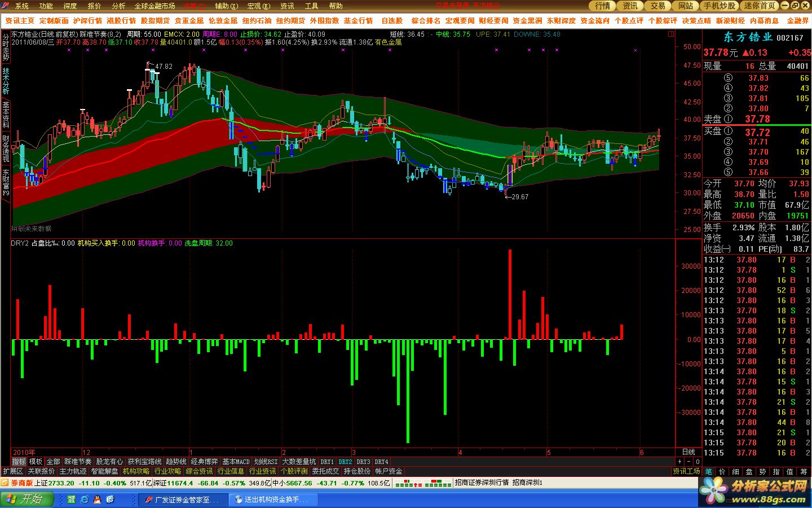The width and height of the screenshot is (812, 508).
Task: Open the 工具 menu
Action: 311,6
